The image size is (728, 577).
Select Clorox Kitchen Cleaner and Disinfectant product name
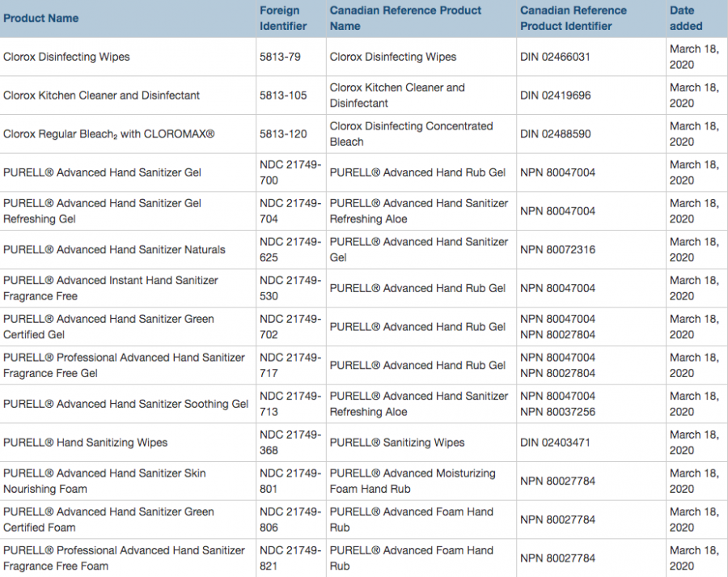click(x=101, y=95)
